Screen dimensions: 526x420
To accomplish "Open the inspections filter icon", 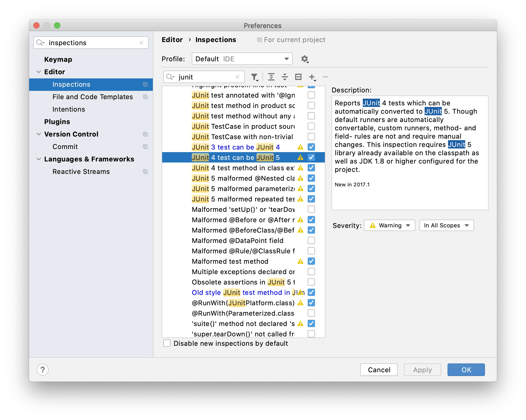I will pos(254,77).
